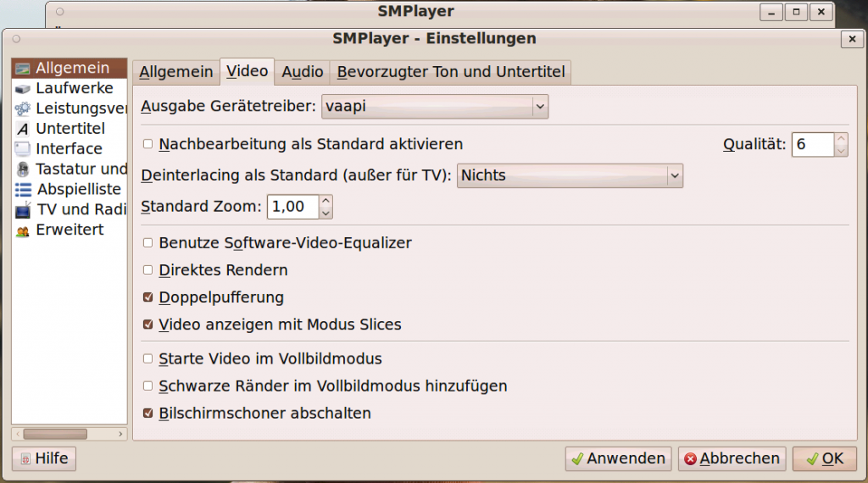Click the Laufwerke drive icon
The width and height of the screenshot is (868, 483).
23,88
